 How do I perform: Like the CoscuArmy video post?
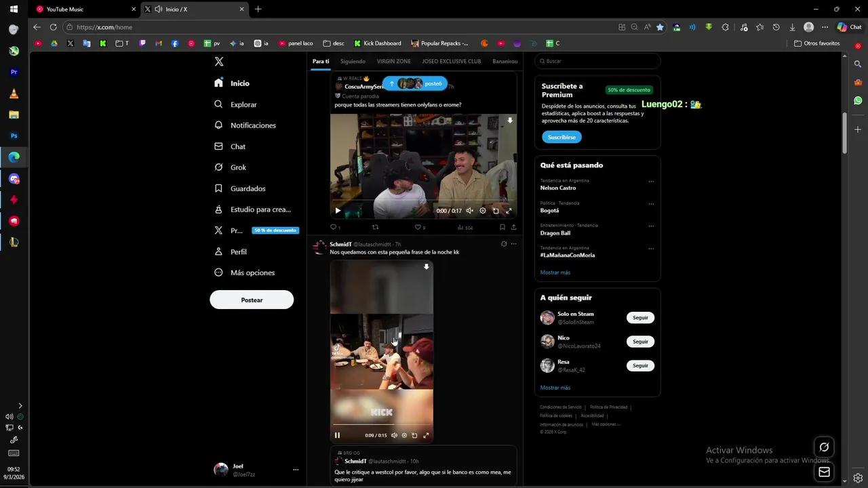point(417,228)
